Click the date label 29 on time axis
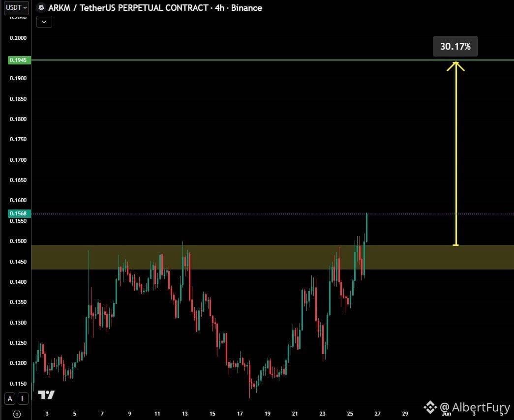Screen dimensions: 514x420 click(405, 414)
